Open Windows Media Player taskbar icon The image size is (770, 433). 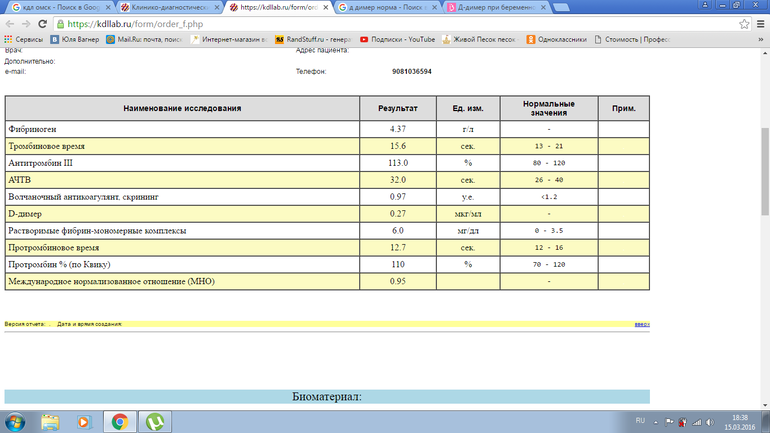click(84, 421)
